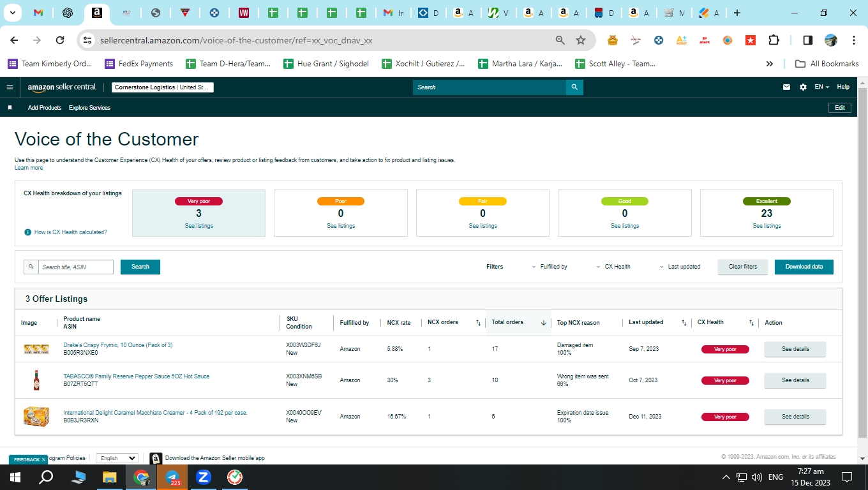Open Add Products in the navigation bar
The width and height of the screenshot is (868, 490).
coord(45,108)
